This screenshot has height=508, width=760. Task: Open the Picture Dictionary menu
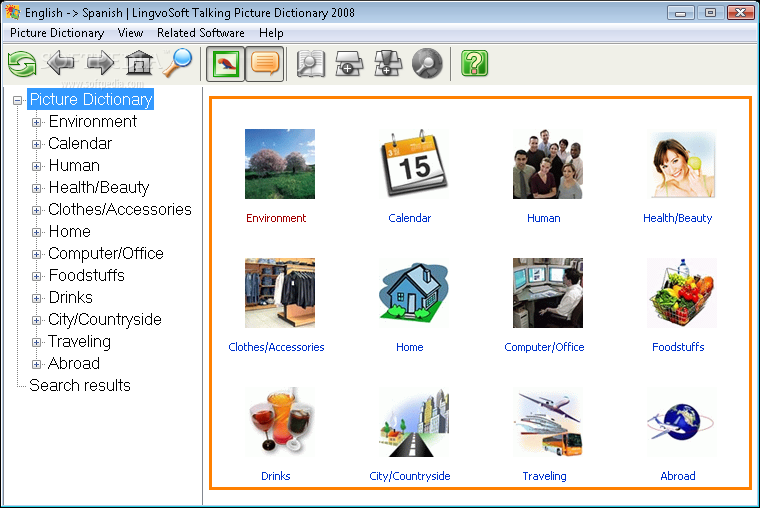pos(57,33)
